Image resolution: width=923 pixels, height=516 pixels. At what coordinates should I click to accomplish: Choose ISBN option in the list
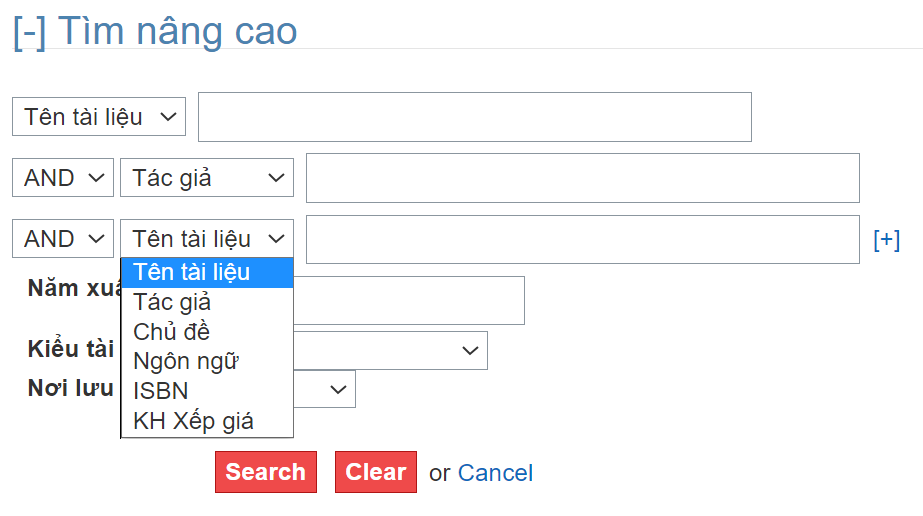206,391
